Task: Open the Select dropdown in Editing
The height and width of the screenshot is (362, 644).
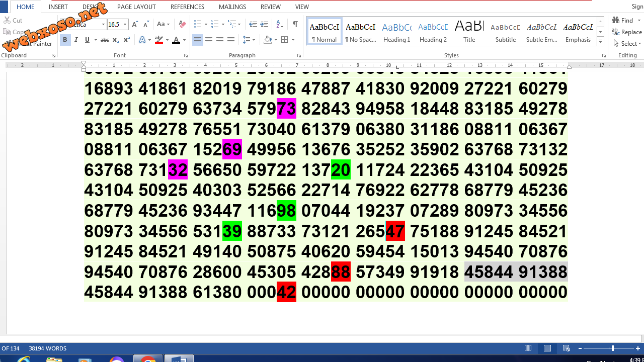Action: click(628, 44)
